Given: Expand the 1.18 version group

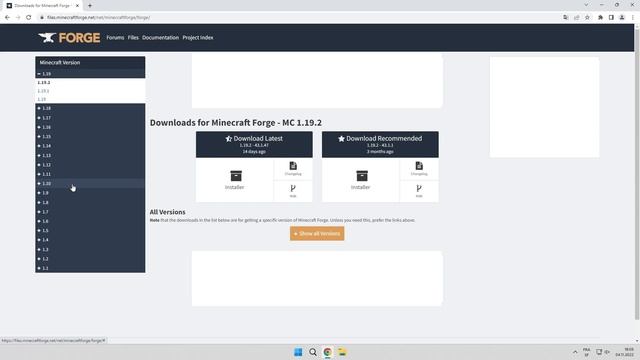Looking at the screenshot, I should pyautogui.click(x=90, y=108).
